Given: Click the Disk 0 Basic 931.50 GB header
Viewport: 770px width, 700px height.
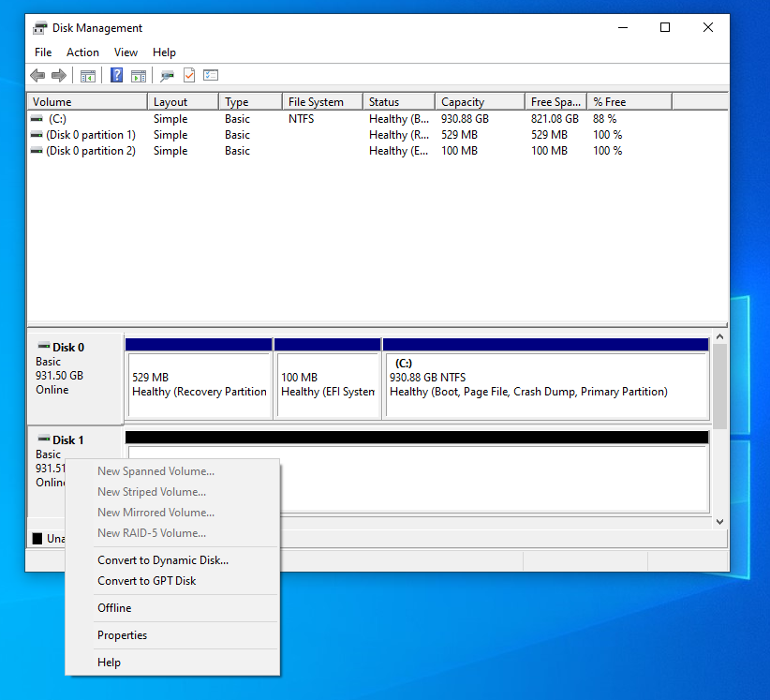Looking at the screenshot, I should pos(75,379).
